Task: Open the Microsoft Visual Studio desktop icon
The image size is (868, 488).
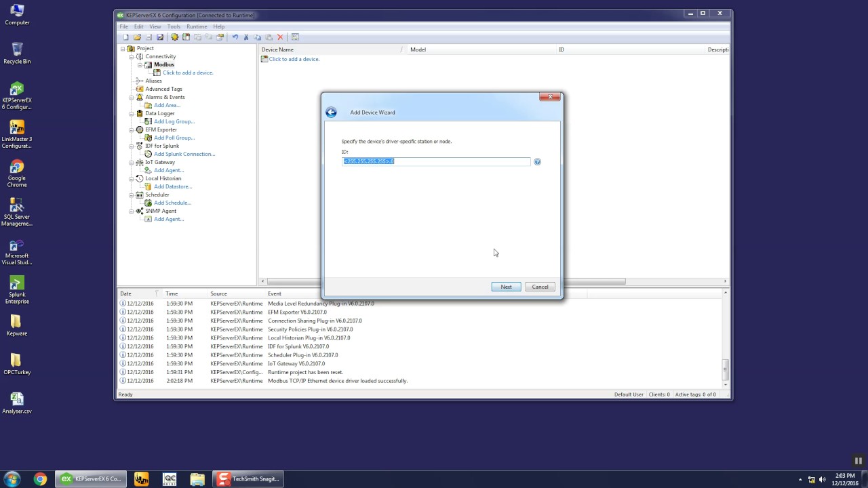Action: [17, 251]
